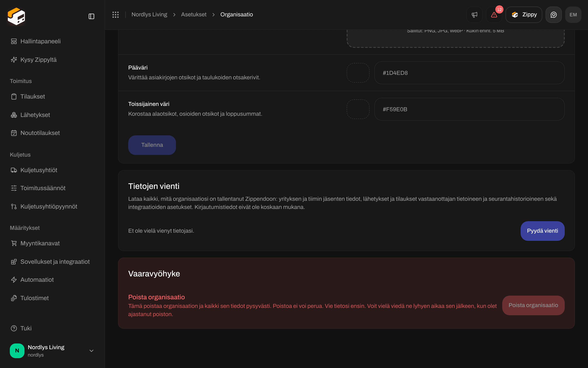
Task: Open Kuljetusyhtiöt carriers page
Action: [52, 170]
